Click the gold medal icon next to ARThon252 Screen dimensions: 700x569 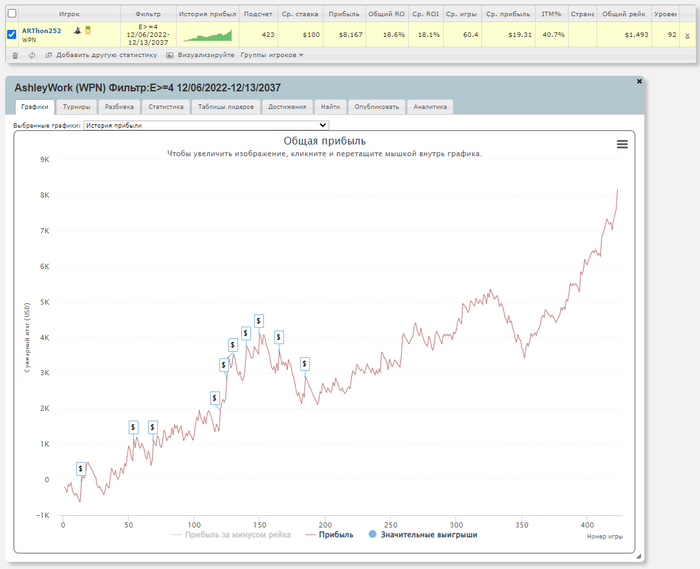[x=88, y=31]
